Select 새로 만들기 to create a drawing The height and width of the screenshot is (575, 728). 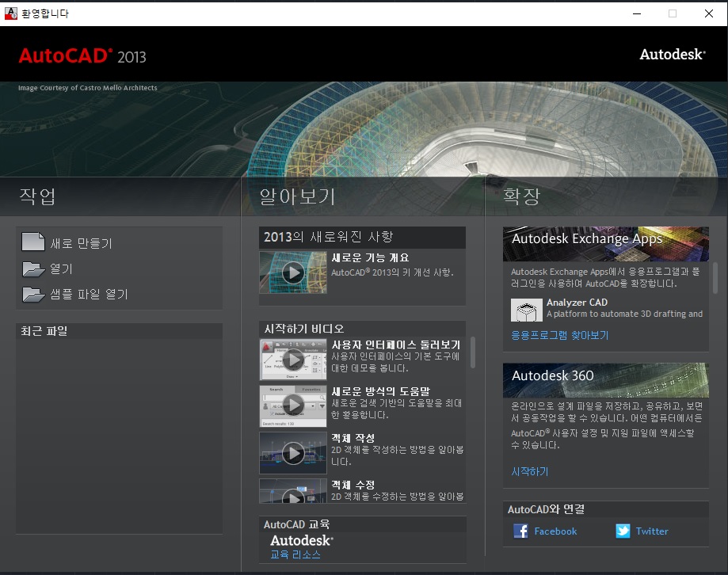coord(82,243)
